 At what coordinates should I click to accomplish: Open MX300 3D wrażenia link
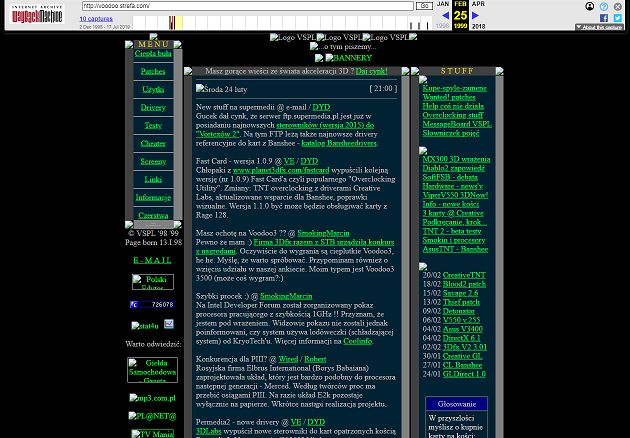[x=456, y=159]
